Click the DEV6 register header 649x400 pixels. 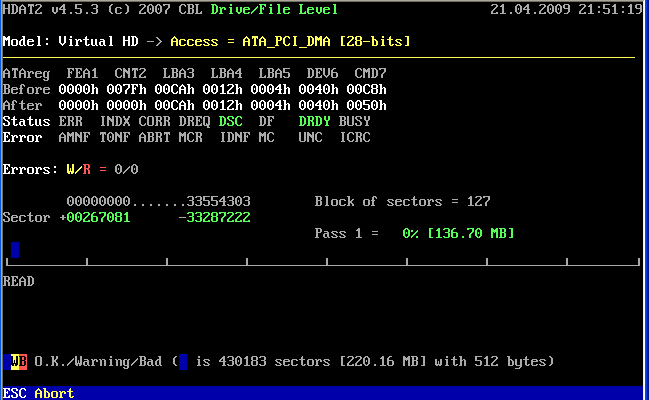click(x=322, y=73)
